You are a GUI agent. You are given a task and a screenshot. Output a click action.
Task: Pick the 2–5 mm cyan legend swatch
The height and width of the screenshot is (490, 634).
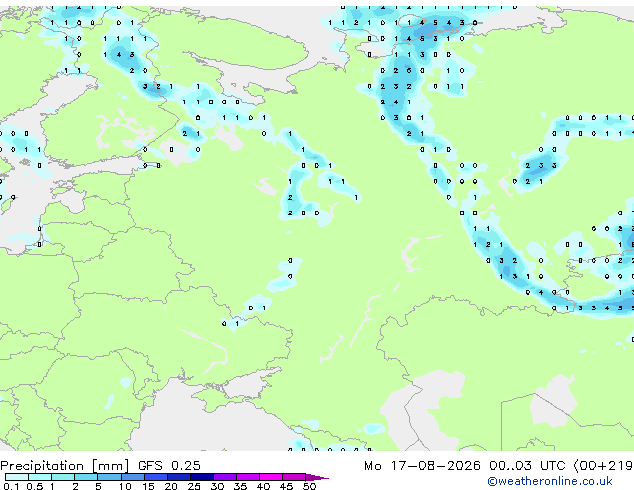[x=86, y=477]
